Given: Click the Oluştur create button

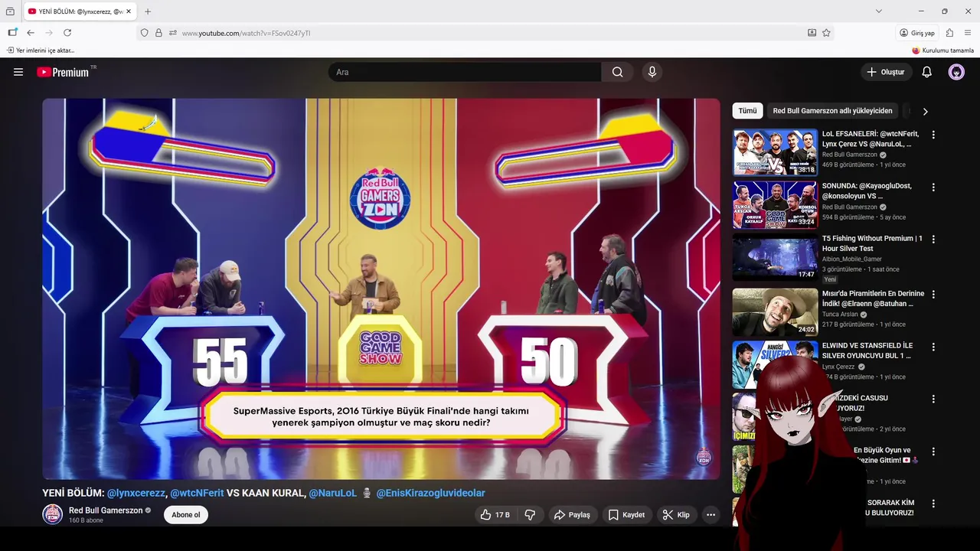Looking at the screenshot, I should [x=886, y=72].
